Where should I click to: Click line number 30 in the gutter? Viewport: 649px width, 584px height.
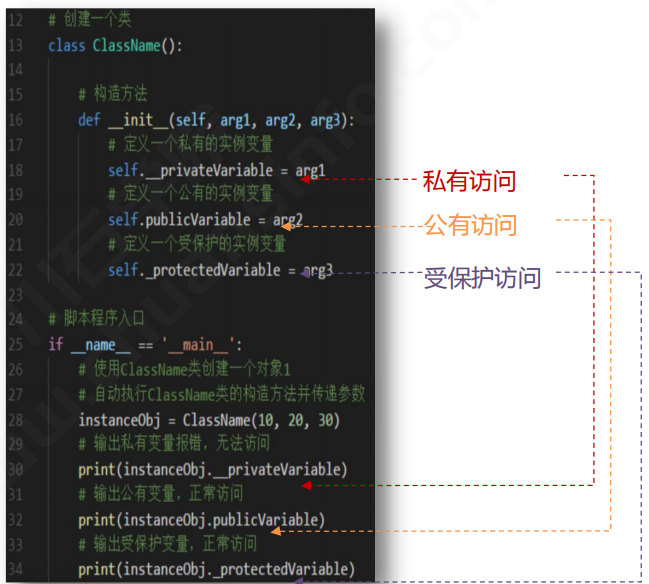pos(15,470)
